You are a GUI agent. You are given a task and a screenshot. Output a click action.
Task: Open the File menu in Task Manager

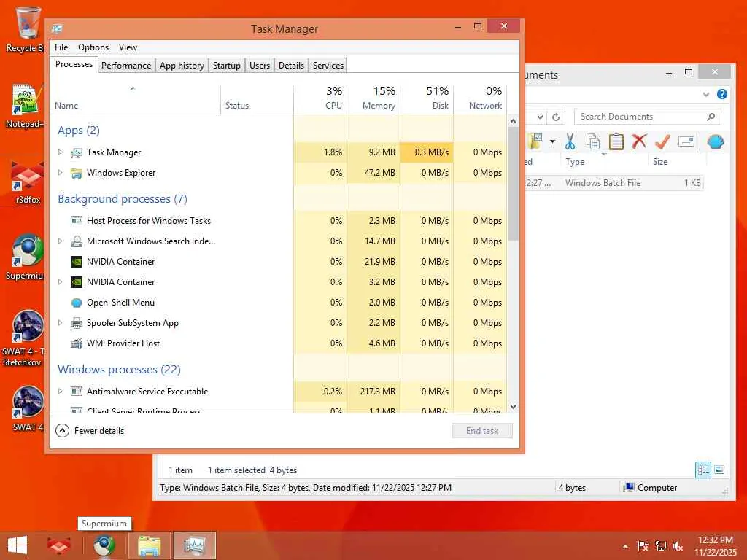61,47
